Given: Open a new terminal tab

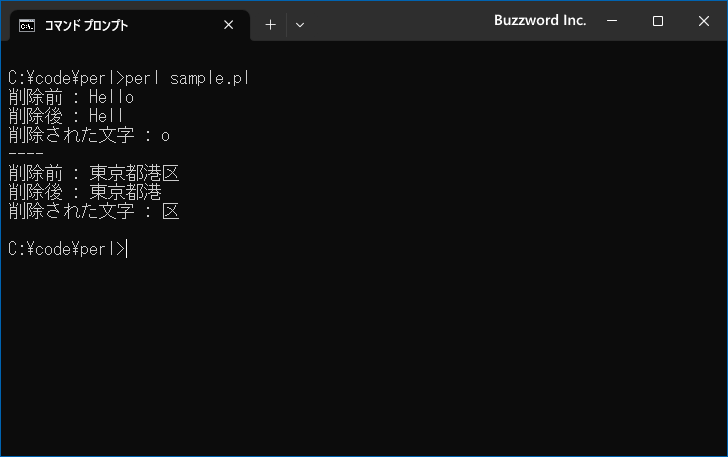Looking at the screenshot, I should [x=270, y=25].
